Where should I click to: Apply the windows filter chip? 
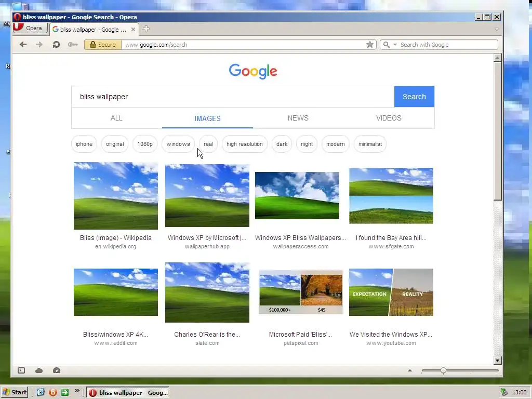178,144
